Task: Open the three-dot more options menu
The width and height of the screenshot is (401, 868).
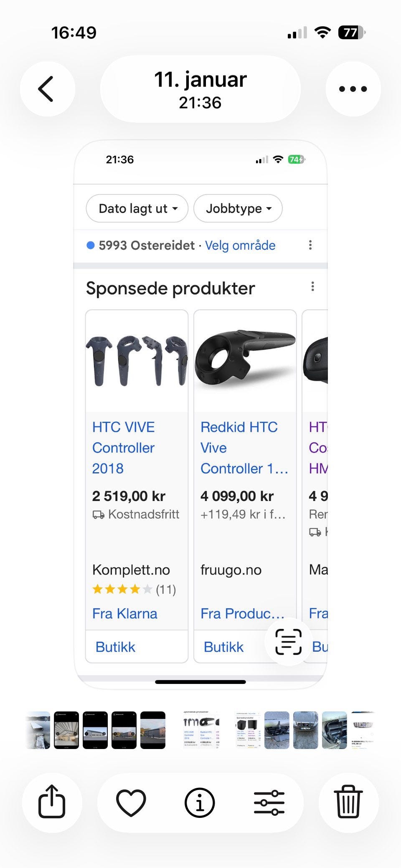Action: tap(353, 89)
